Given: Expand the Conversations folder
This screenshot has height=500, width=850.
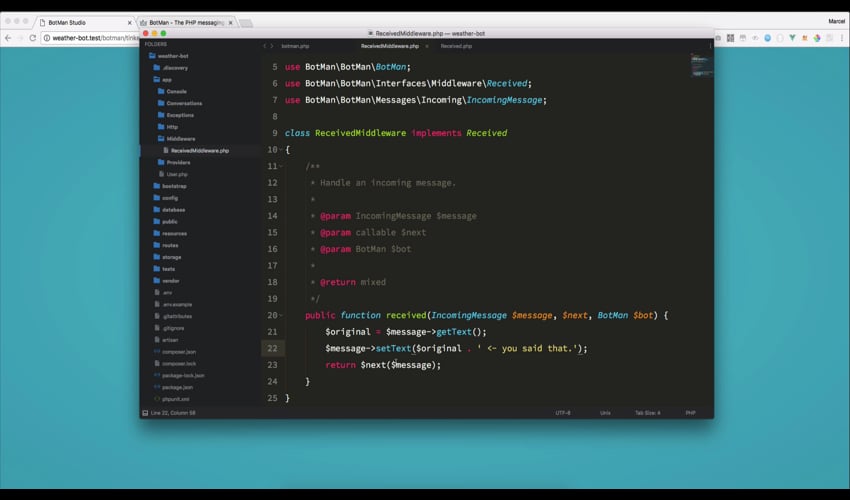Looking at the screenshot, I should click(x=180, y=103).
